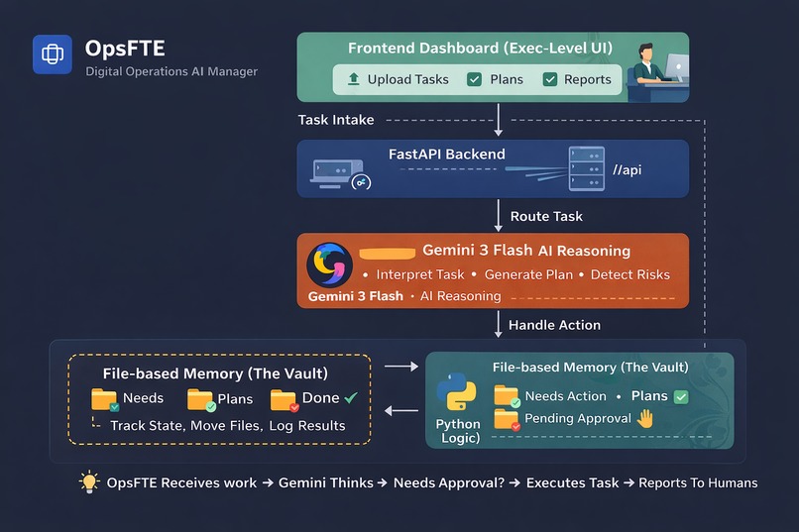The width and height of the screenshot is (799, 532).
Task: Click the Pending Approval label
Action: pyautogui.click(x=578, y=418)
